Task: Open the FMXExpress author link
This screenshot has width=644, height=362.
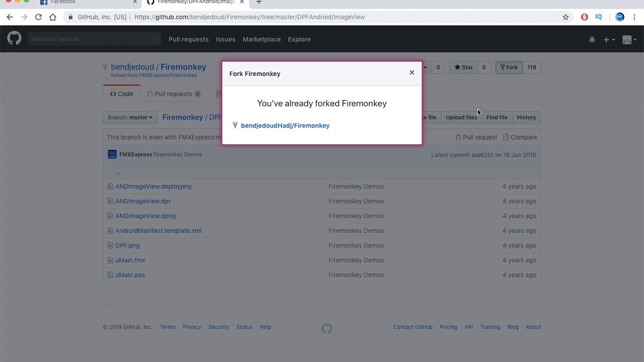Action: (135, 154)
